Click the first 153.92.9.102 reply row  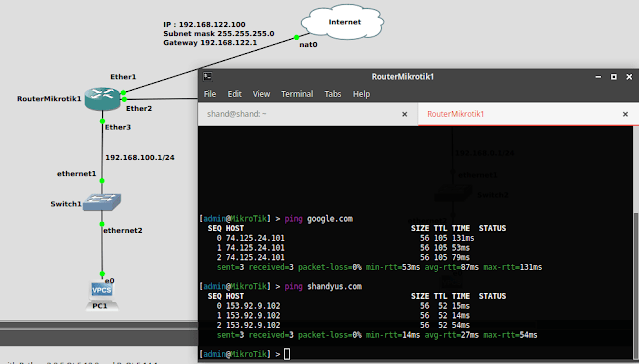(x=343, y=306)
